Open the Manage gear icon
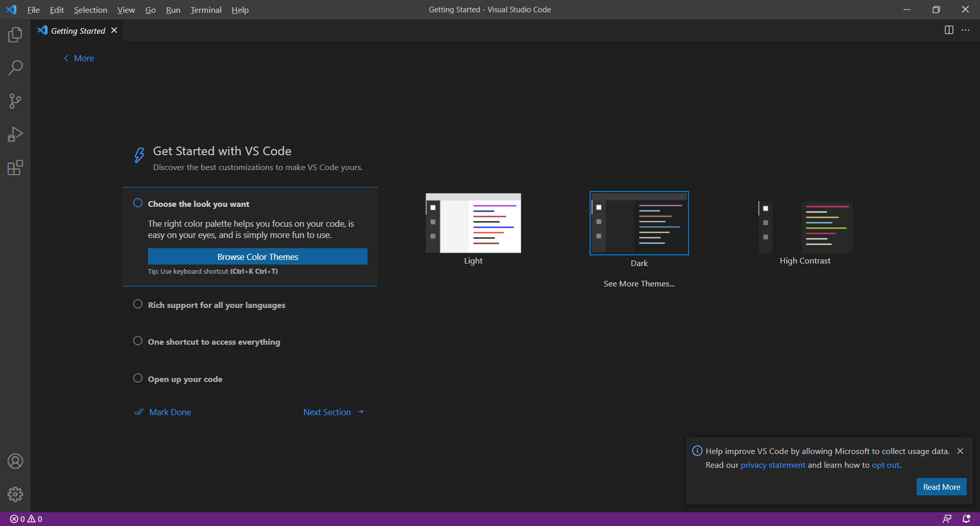 [x=15, y=494]
